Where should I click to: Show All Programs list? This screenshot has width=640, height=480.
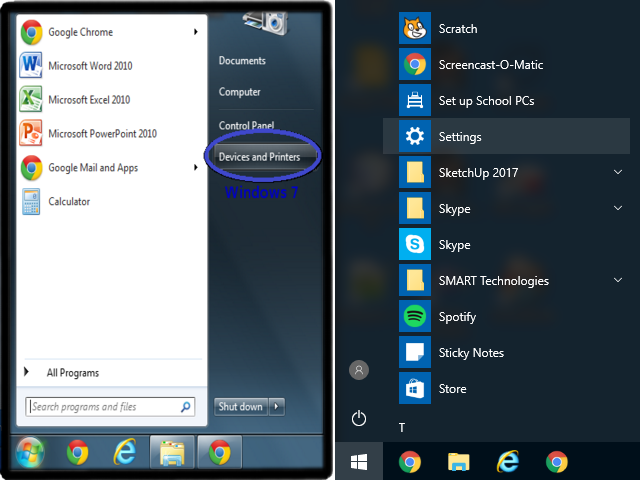pyautogui.click(x=72, y=373)
